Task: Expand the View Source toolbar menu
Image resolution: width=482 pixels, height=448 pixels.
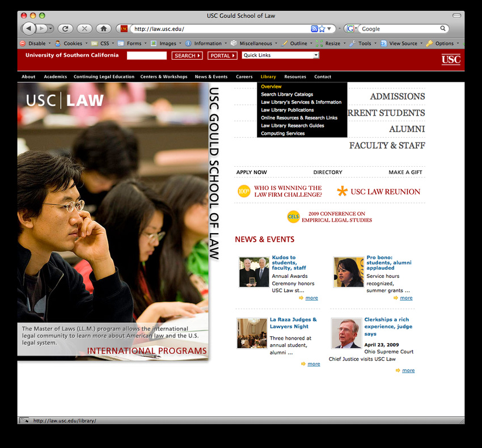Action: click(x=421, y=43)
